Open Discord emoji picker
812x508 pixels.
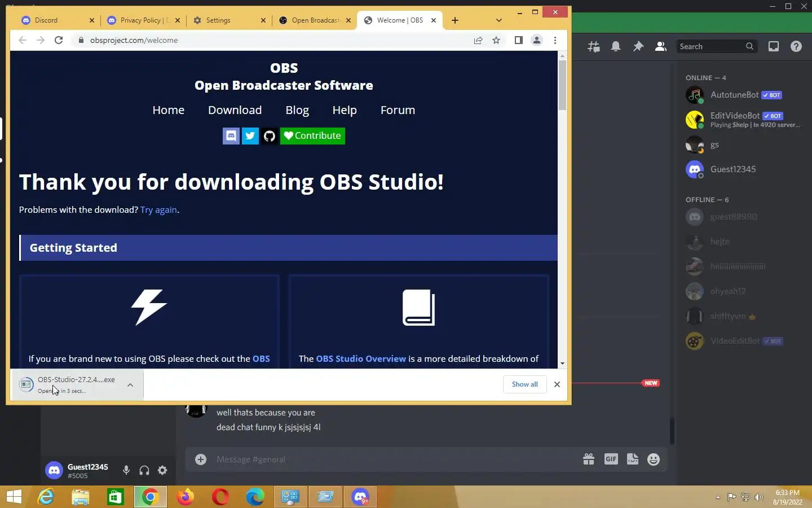coord(654,459)
